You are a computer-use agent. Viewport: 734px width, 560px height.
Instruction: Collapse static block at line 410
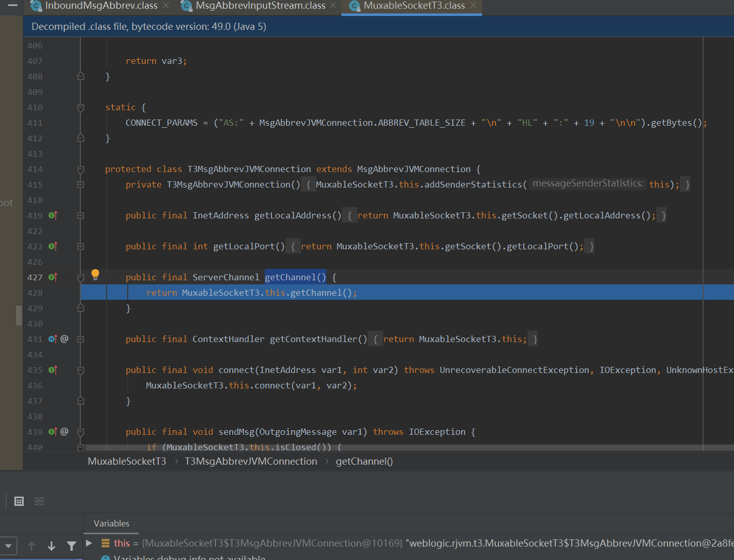pos(80,108)
